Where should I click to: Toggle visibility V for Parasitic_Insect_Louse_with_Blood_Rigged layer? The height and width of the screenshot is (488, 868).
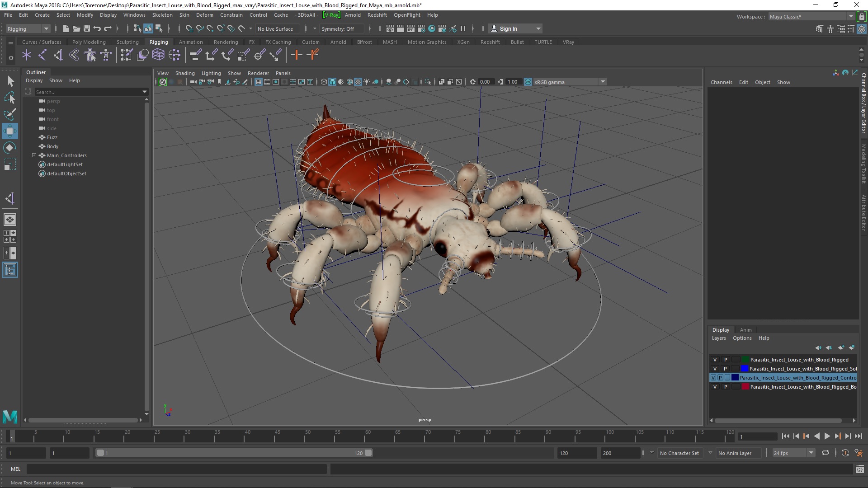tap(715, 360)
